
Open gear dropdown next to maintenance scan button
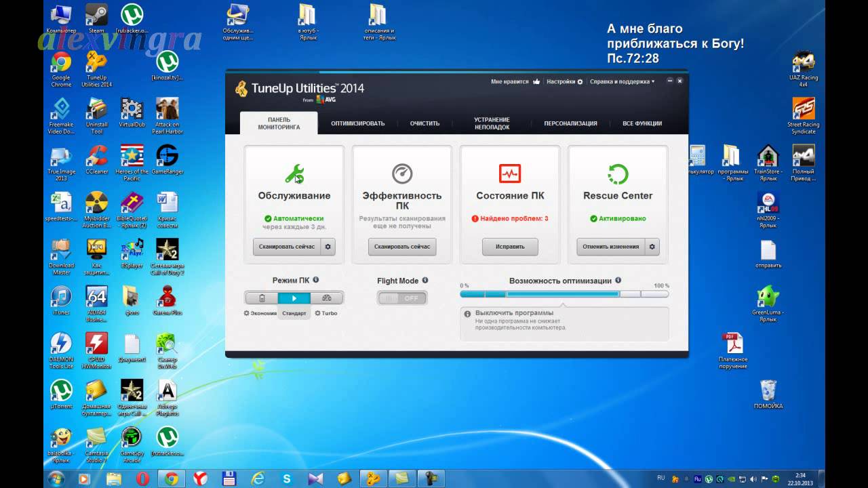click(x=328, y=247)
